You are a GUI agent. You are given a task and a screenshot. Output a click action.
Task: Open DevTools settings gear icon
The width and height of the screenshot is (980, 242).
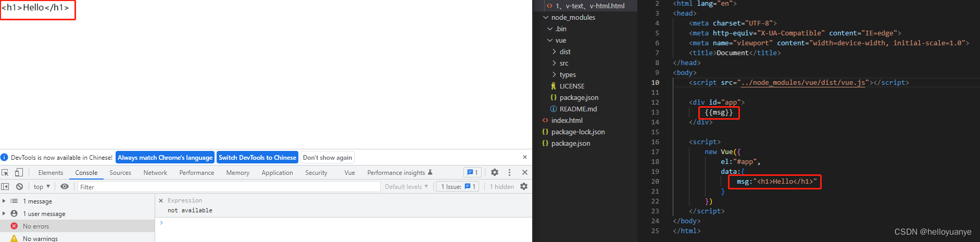(495, 172)
